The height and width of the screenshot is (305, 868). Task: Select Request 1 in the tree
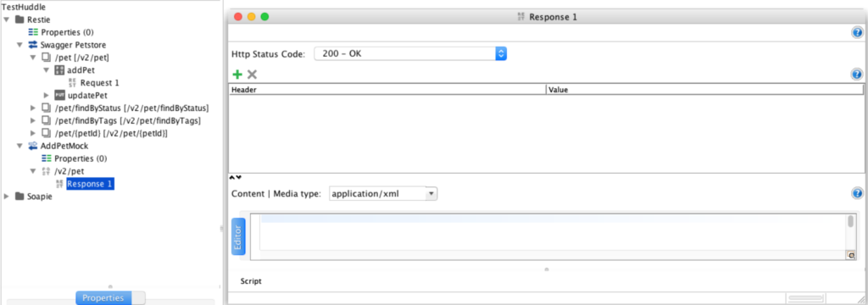click(100, 83)
